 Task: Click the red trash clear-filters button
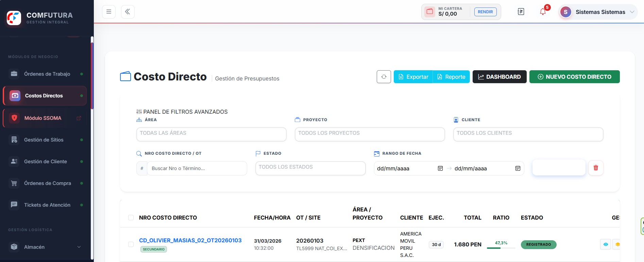coord(596,168)
